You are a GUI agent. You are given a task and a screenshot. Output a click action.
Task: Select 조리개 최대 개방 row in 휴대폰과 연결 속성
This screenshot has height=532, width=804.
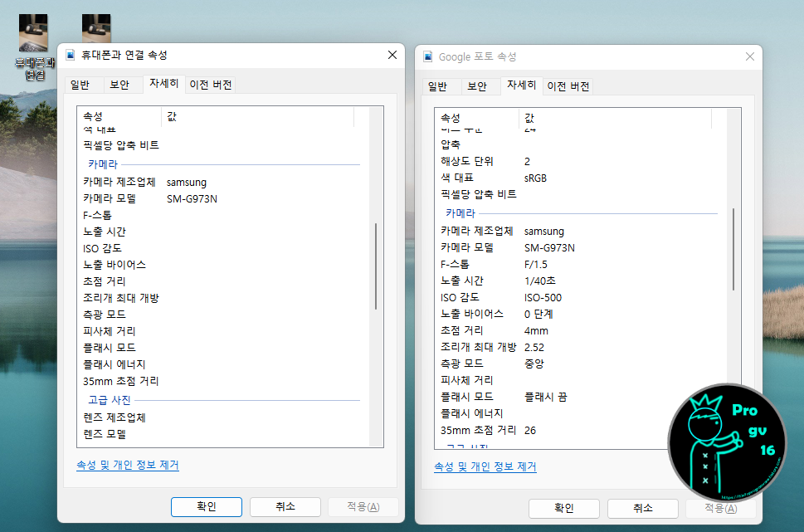[x=222, y=298]
